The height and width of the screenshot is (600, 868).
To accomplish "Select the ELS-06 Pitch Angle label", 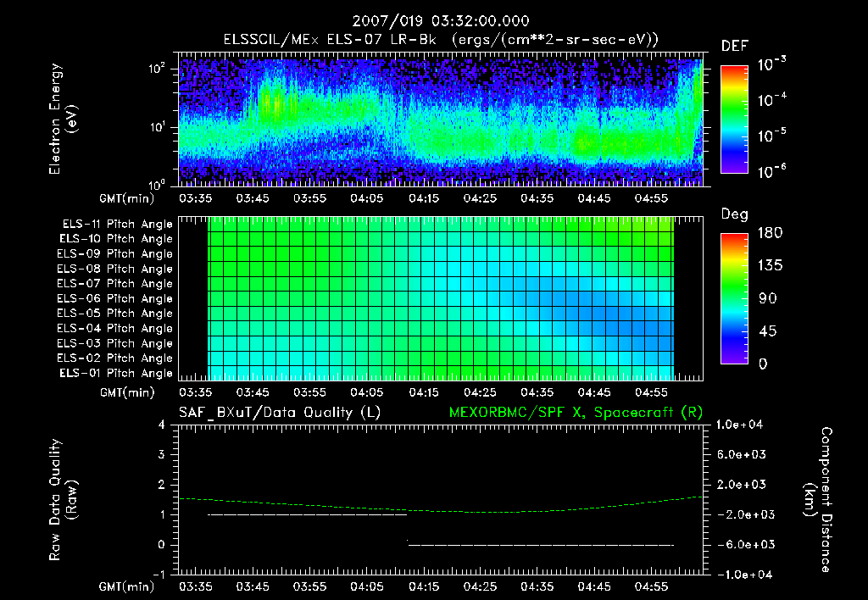I will click(114, 298).
